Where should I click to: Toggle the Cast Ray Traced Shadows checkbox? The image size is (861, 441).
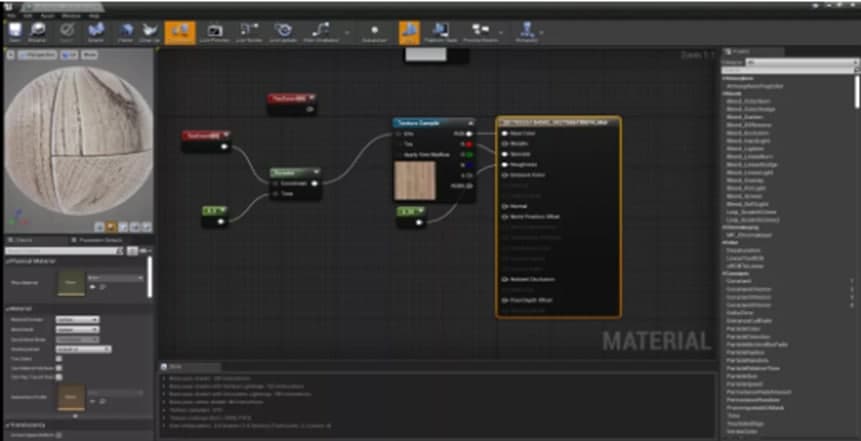click(59, 377)
